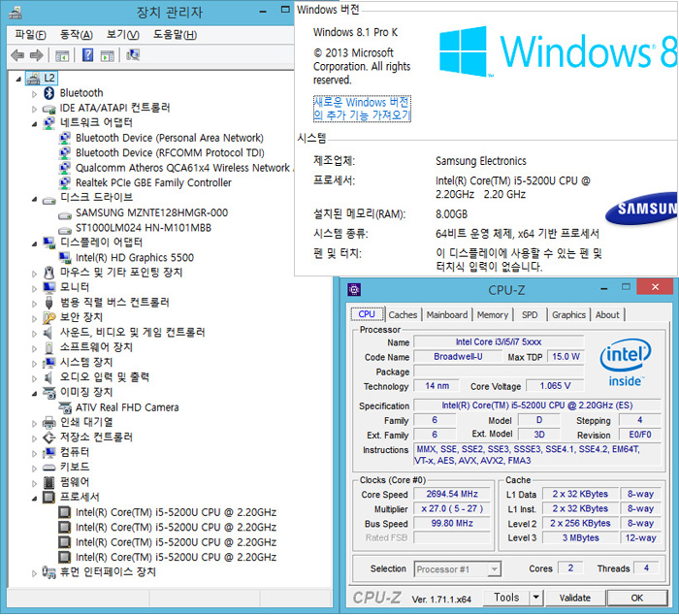Select Bluetooth Device (Personal Area Network)

[x=170, y=138]
